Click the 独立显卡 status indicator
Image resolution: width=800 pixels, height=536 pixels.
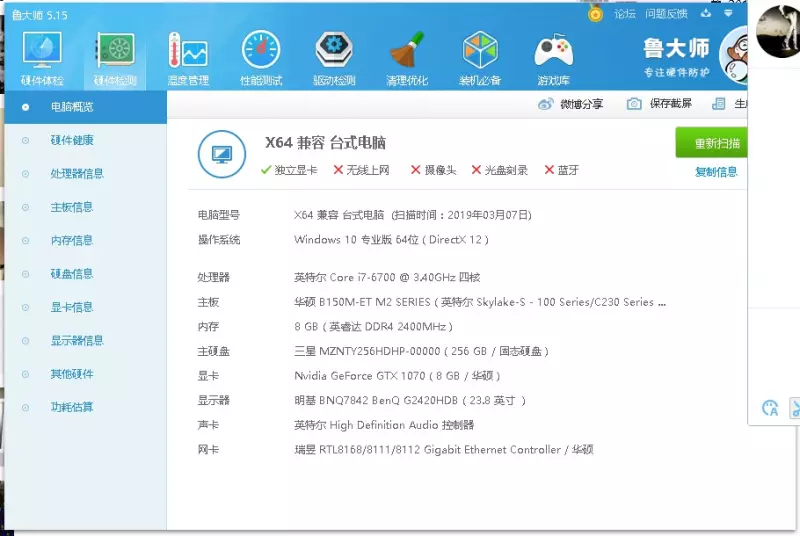point(289,170)
